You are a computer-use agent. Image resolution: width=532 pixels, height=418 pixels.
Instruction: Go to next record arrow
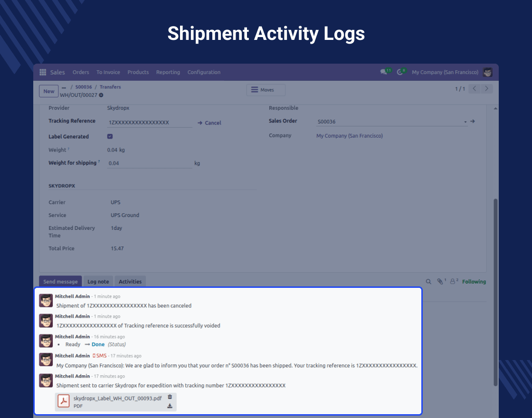click(486, 88)
